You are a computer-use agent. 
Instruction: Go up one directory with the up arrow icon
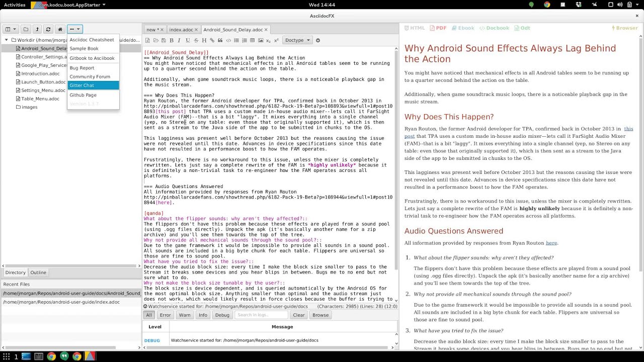pyautogui.click(x=37, y=29)
